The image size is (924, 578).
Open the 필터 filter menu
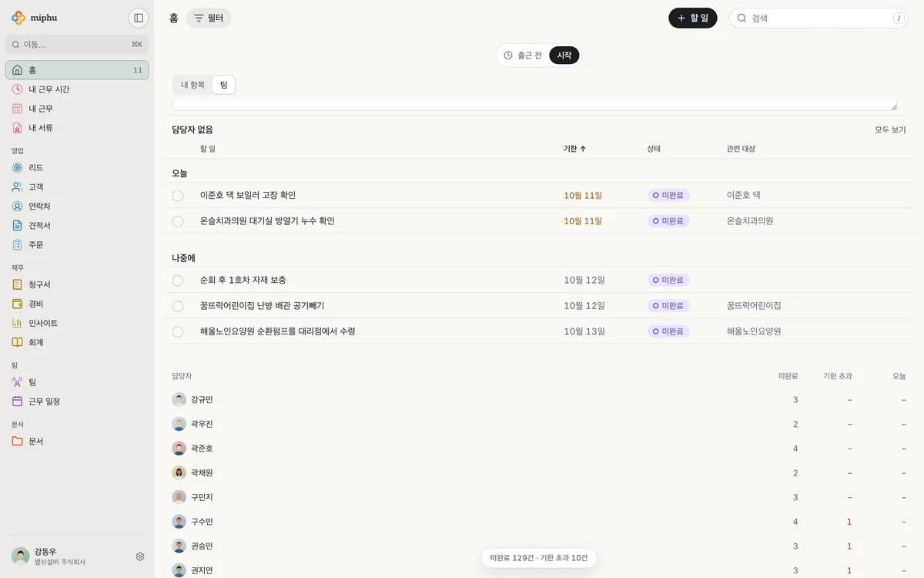[x=209, y=18]
